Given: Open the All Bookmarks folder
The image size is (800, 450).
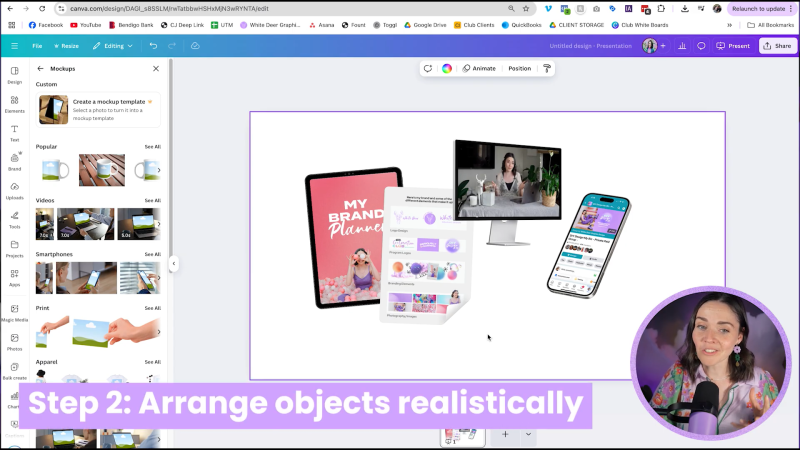Looking at the screenshot, I should (770, 25).
